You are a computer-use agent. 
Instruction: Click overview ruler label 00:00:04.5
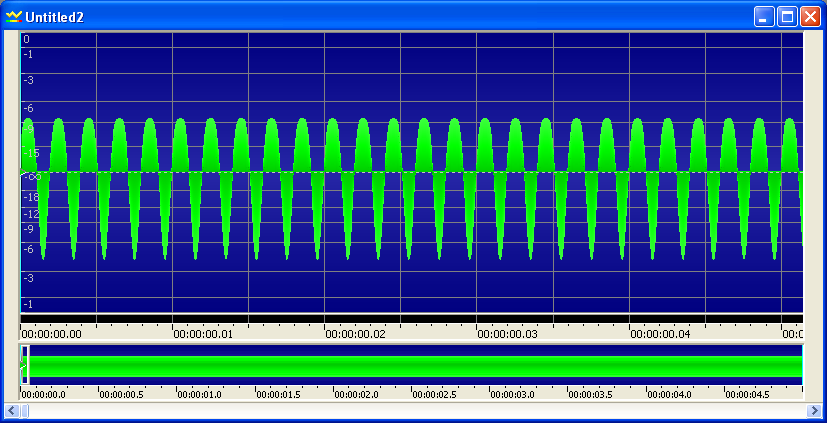tap(747, 395)
